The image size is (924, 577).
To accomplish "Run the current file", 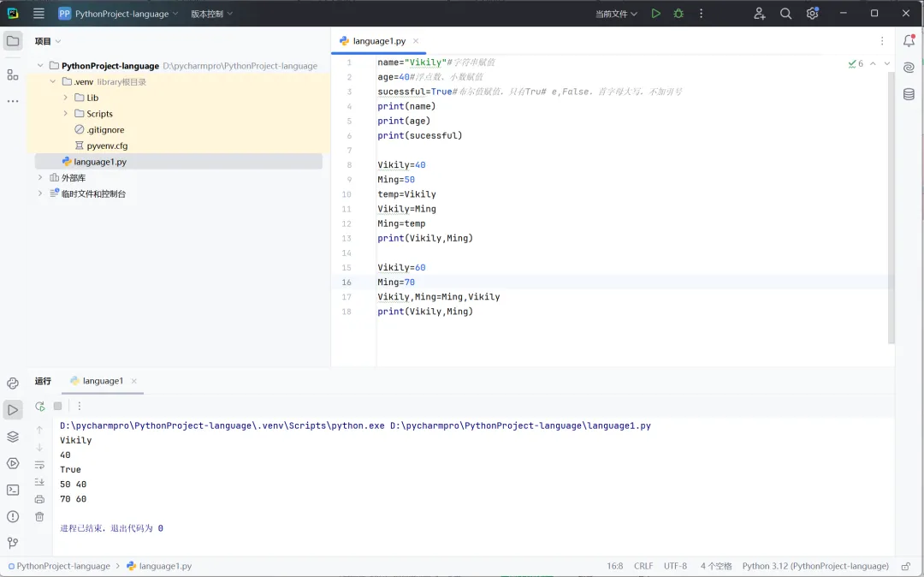I will coord(656,14).
